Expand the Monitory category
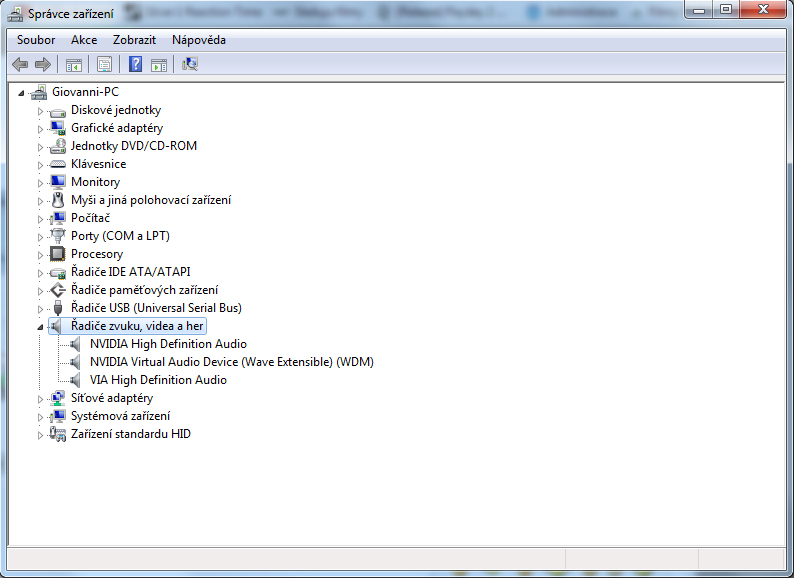 (40, 183)
